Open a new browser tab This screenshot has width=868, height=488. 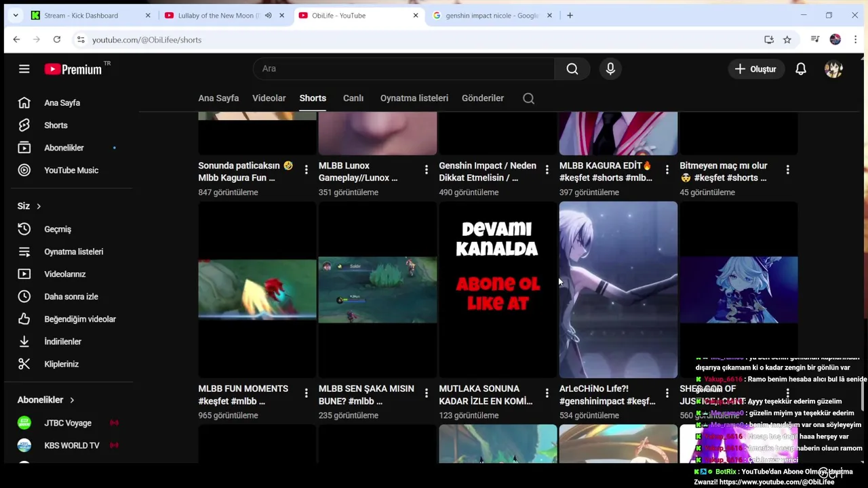[570, 16]
